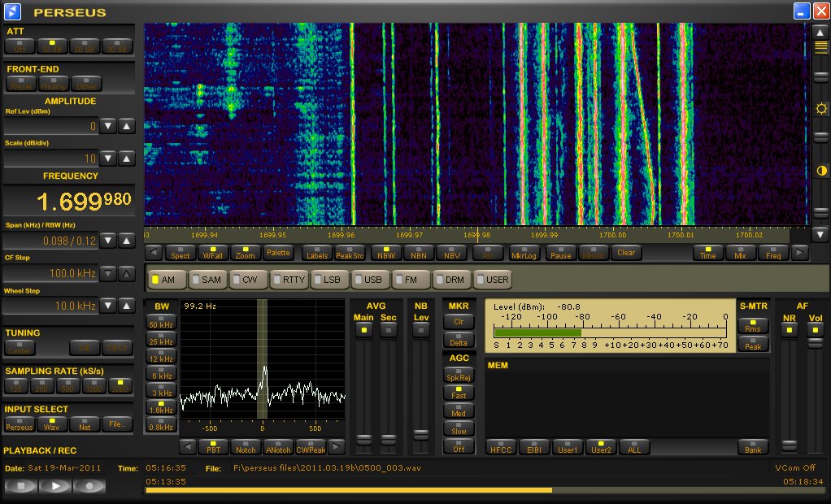Toggle the Dither option
831x504 pixels.
pos(86,84)
